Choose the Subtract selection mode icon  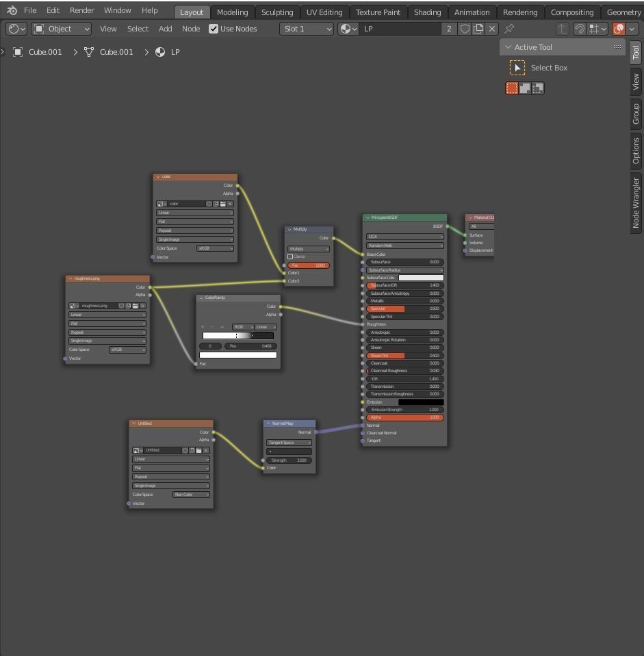click(x=538, y=88)
